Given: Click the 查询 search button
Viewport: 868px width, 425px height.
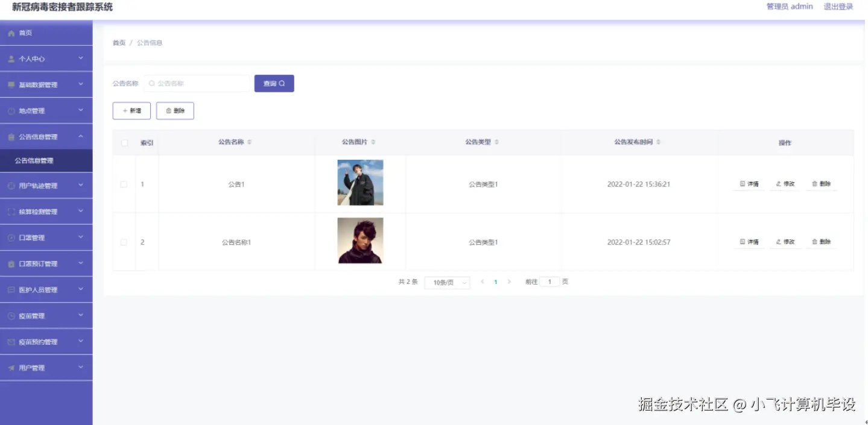Looking at the screenshot, I should tap(274, 84).
